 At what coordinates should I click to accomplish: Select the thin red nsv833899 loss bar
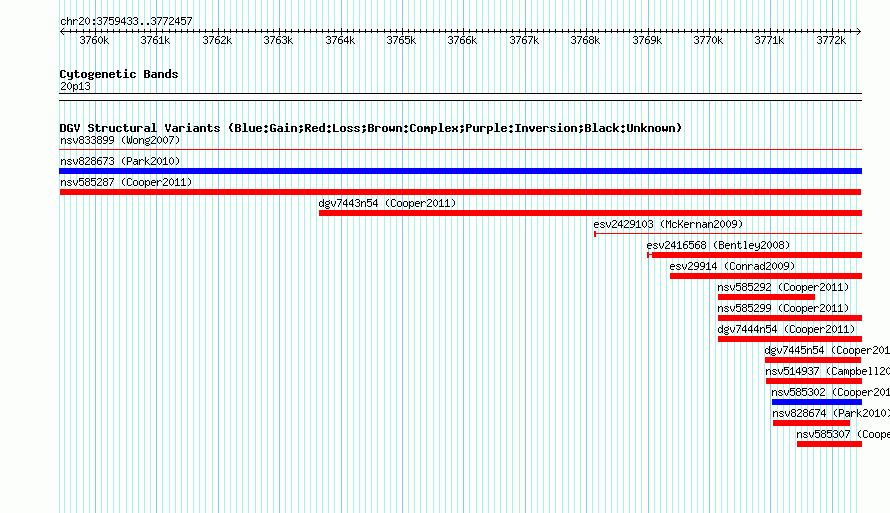point(460,150)
